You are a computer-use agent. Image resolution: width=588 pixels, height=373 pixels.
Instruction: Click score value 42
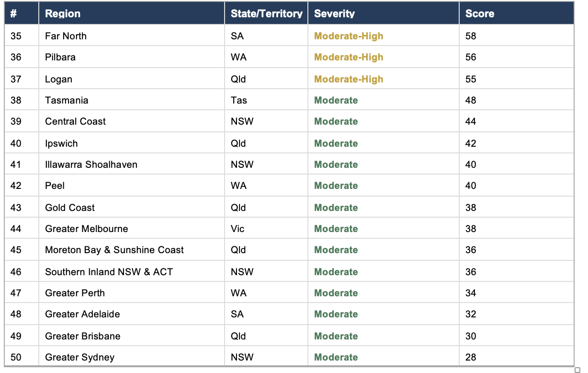point(471,143)
